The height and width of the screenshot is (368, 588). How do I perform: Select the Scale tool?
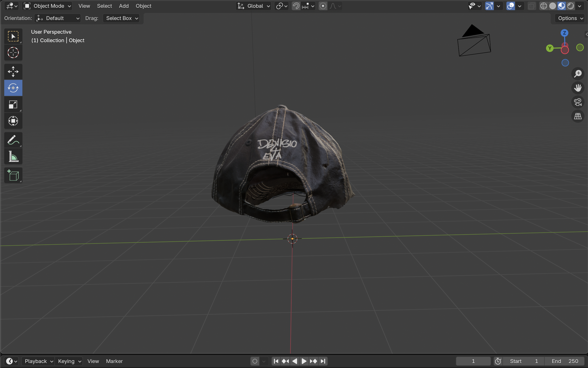pyautogui.click(x=13, y=105)
